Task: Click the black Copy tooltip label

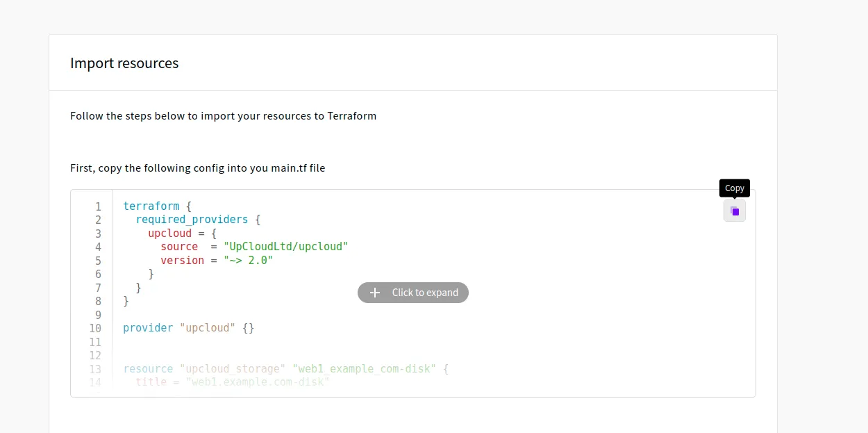Action: [734, 188]
